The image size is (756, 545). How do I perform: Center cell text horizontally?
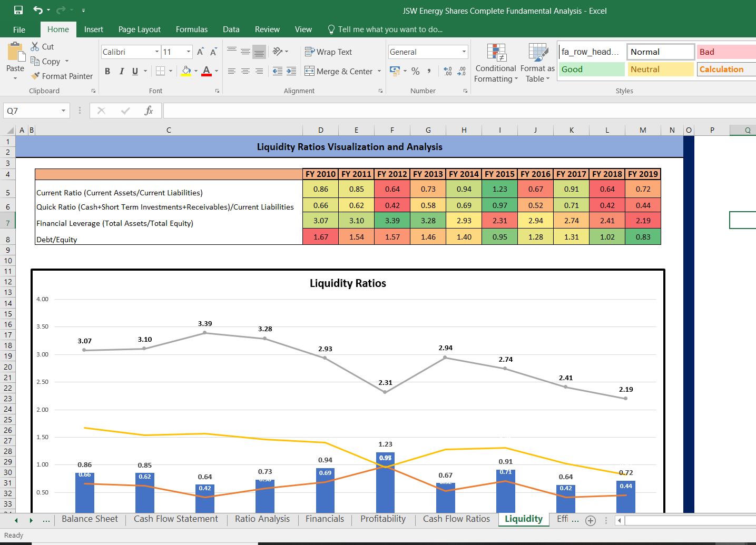click(246, 71)
